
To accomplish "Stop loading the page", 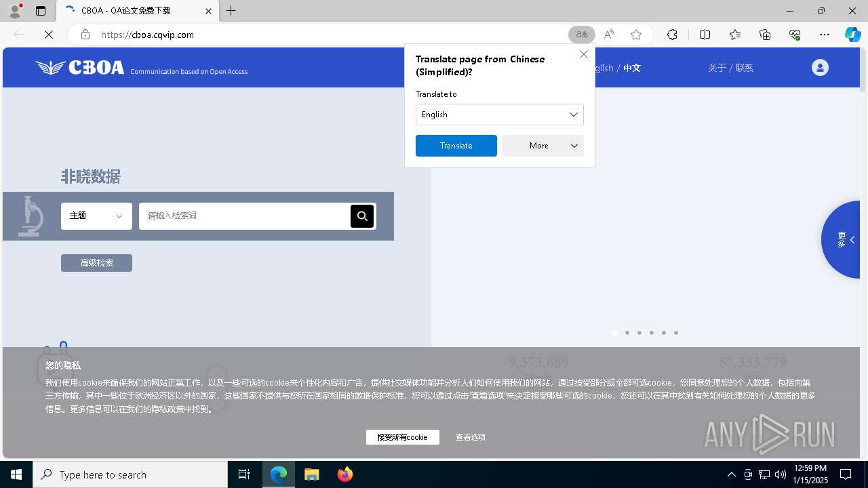I will tap(49, 35).
